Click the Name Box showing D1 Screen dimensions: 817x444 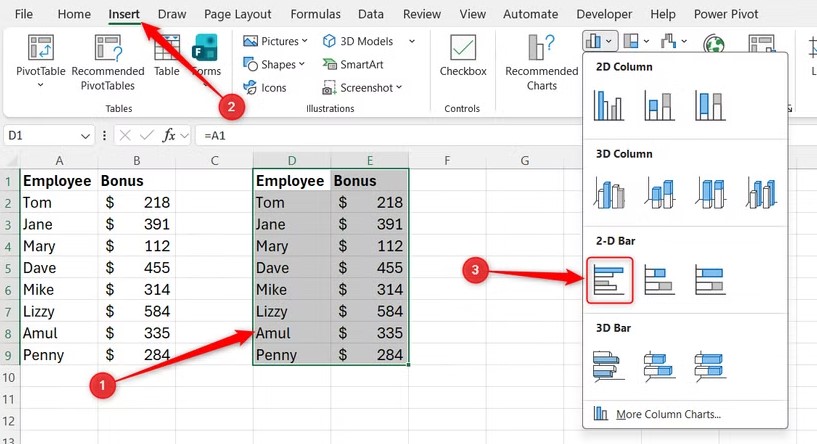pyautogui.click(x=49, y=135)
